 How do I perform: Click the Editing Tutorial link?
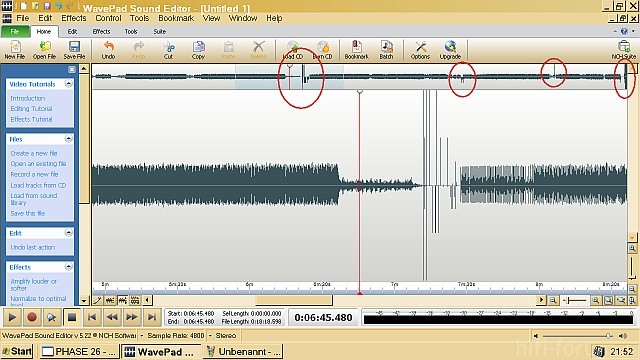(31, 109)
